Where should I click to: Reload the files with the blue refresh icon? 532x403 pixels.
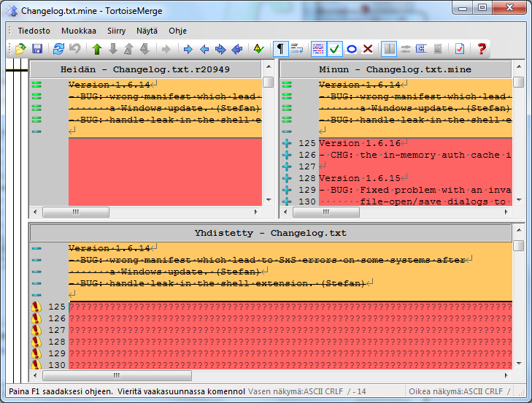(58, 49)
